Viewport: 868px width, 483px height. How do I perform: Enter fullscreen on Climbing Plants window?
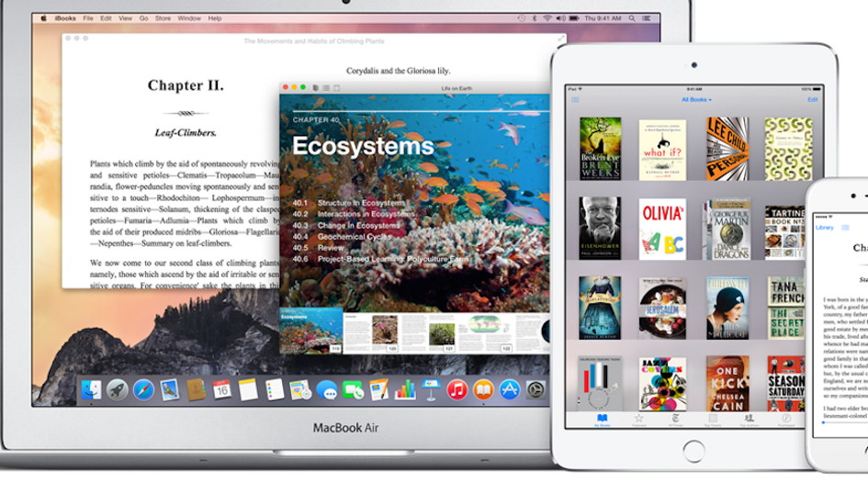click(x=561, y=39)
